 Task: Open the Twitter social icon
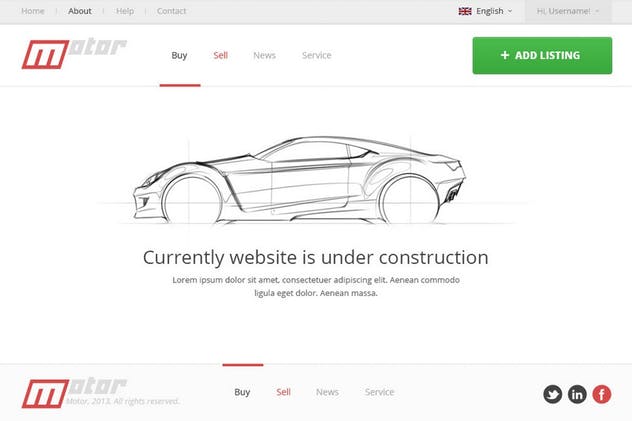(553, 394)
